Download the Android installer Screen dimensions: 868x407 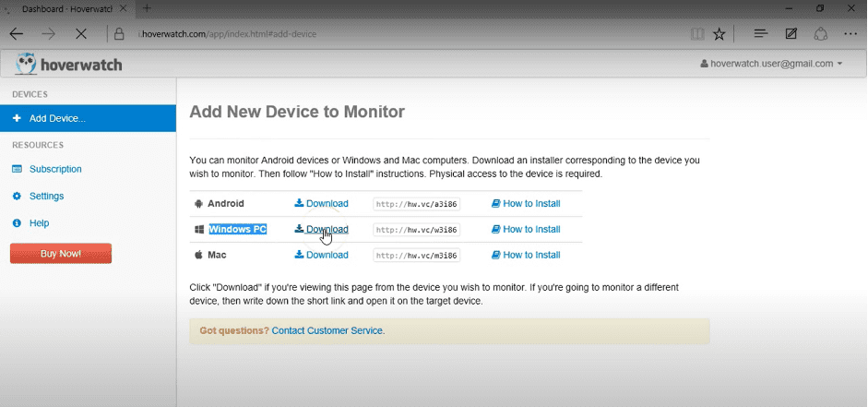321,204
